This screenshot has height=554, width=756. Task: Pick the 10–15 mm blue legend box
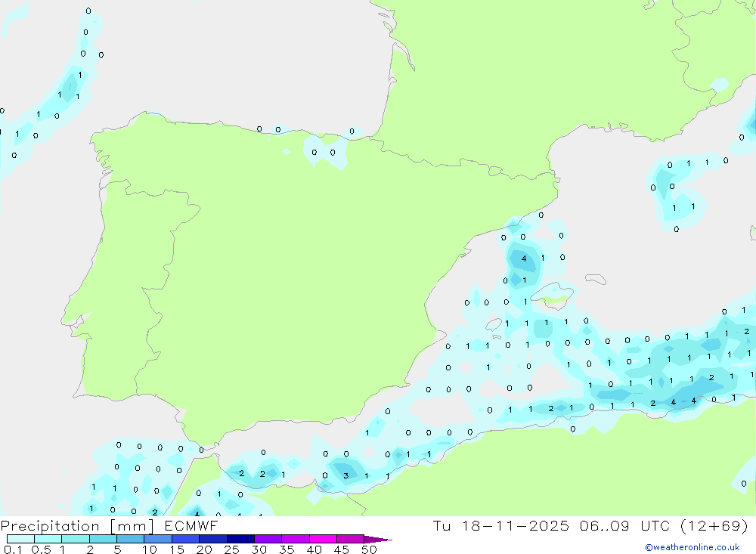point(158,539)
